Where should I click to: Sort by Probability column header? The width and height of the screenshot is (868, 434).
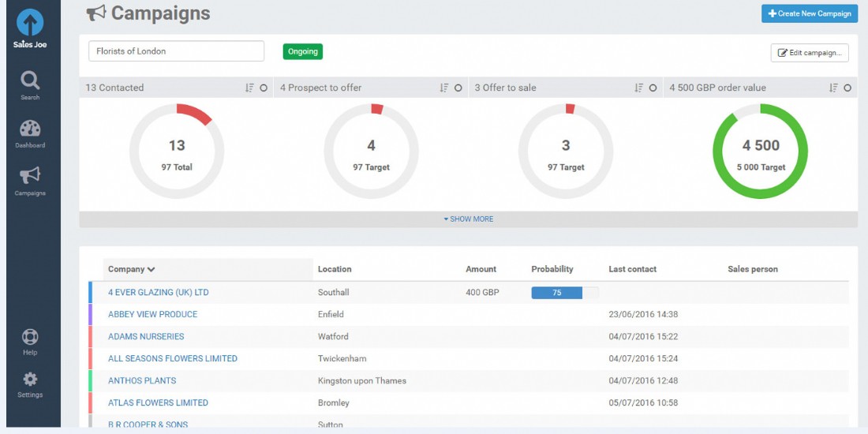click(552, 269)
